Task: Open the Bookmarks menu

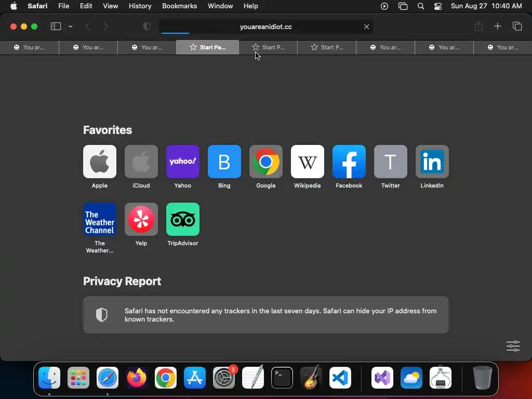Action: [x=179, y=6]
